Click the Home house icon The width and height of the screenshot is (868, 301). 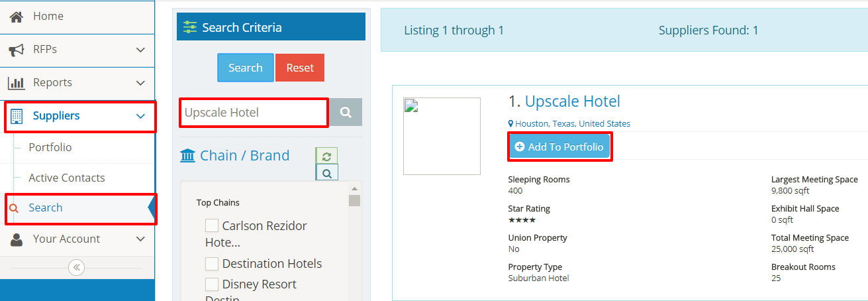pyautogui.click(x=17, y=16)
